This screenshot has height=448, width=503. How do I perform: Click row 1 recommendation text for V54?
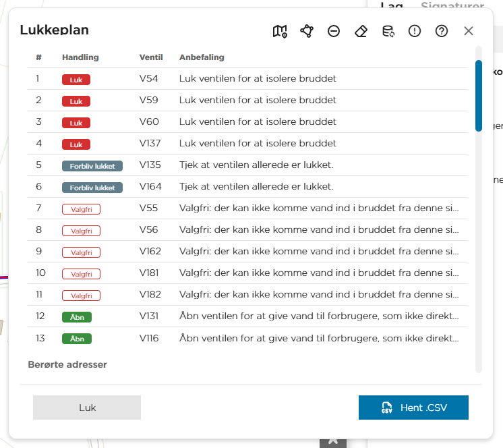coord(258,78)
